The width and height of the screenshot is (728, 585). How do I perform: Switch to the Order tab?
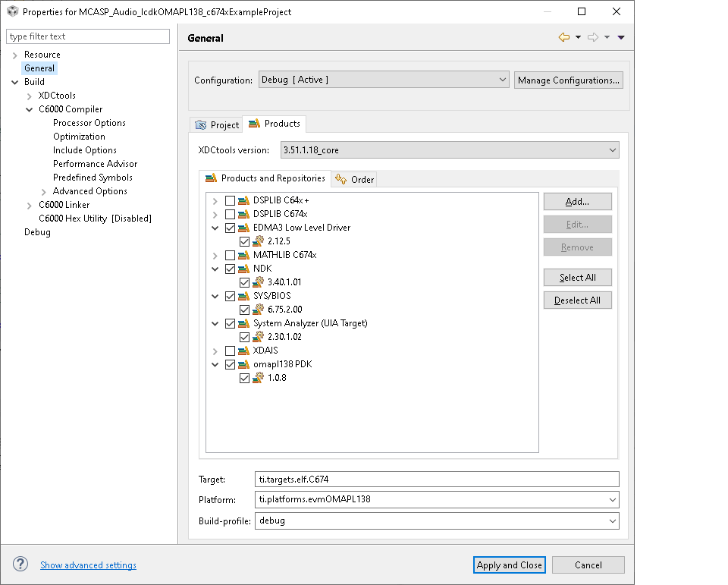click(x=354, y=179)
